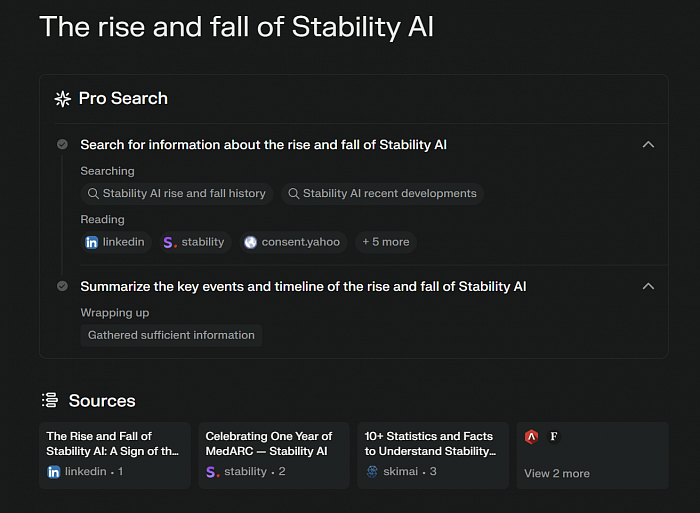This screenshot has height=513, width=700.
Task: Click the magnifier icon in the 'rise and fall history' chip
Action: [93, 193]
